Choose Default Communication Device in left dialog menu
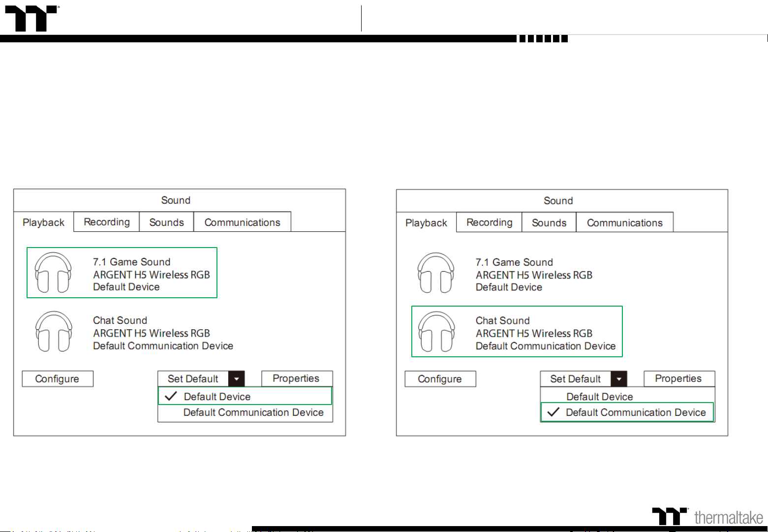This screenshot has width=768, height=532. (245, 413)
